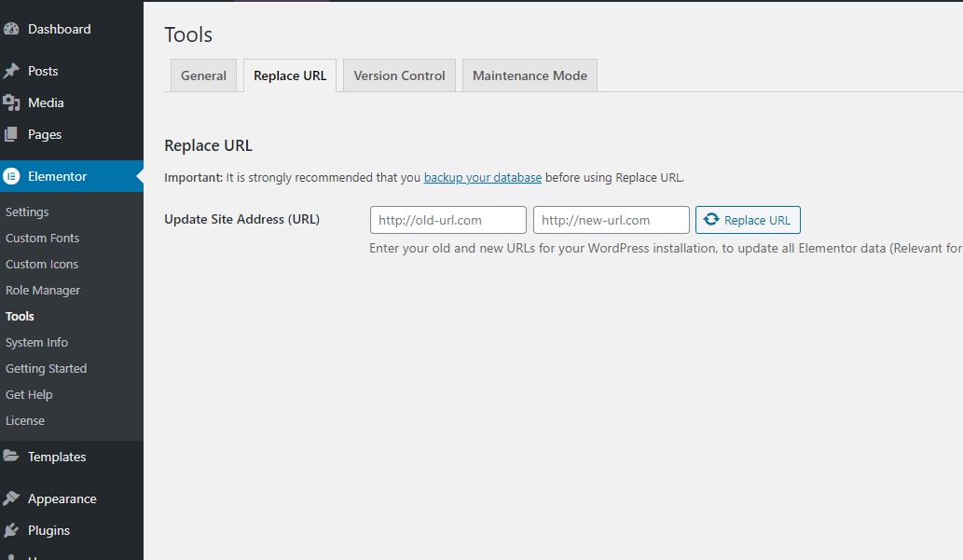
Task: Open Custom Icons submenu item
Action: coord(42,264)
